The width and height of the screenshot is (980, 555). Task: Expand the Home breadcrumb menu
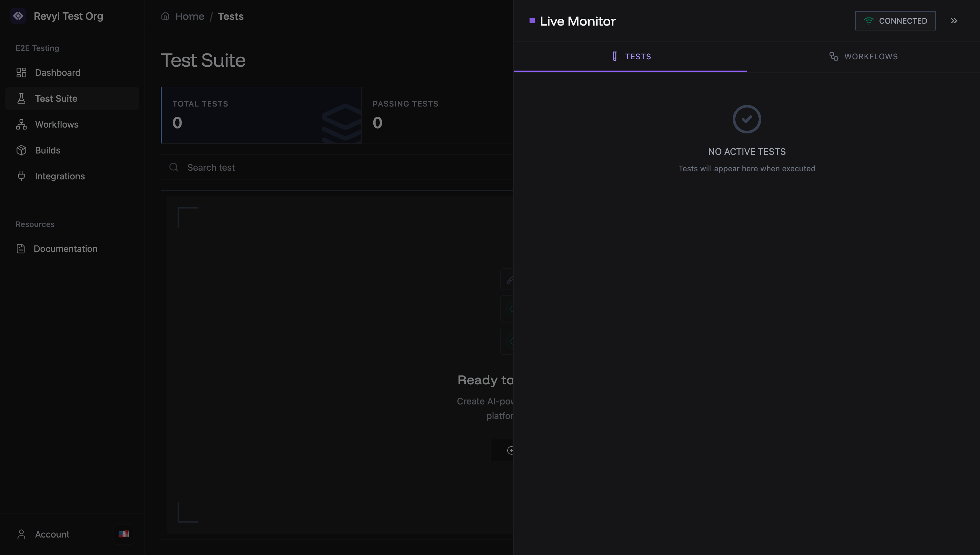click(x=190, y=16)
